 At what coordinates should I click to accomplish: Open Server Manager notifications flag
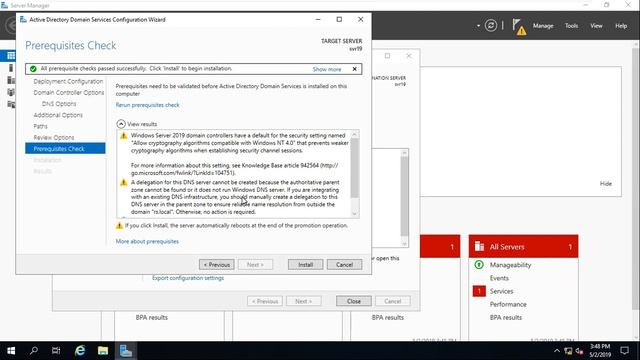(x=518, y=26)
